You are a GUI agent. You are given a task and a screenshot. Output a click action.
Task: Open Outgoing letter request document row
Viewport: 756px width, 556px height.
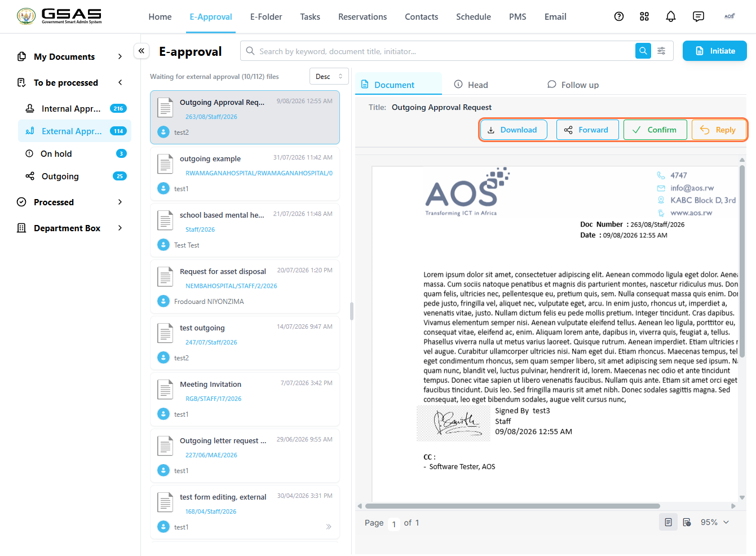tap(245, 455)
